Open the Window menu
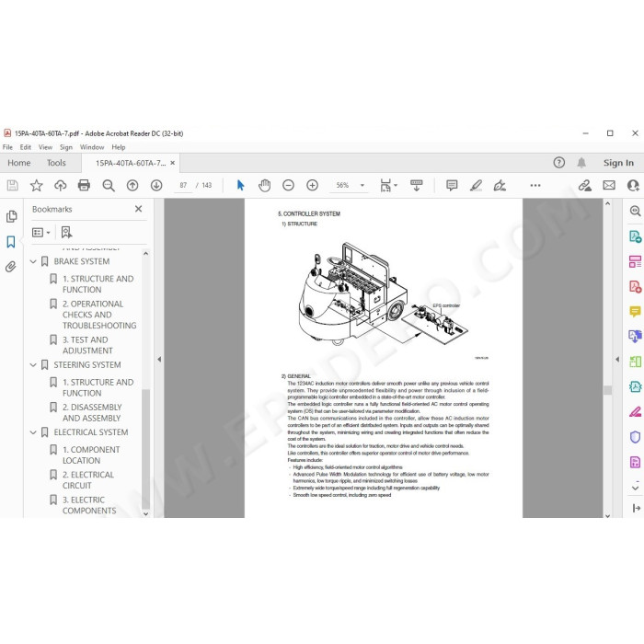Viewport: 644px width, 644px height. click(92, 147)
